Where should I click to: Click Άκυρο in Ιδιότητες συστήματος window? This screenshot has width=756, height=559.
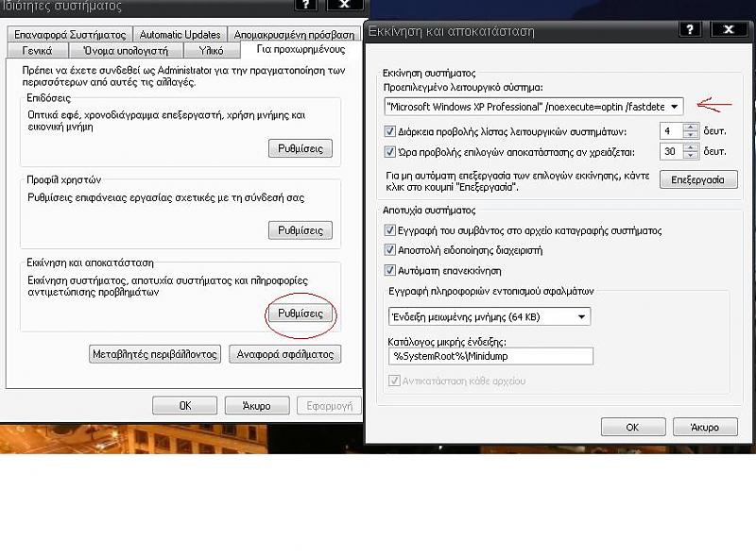(257, 406)
